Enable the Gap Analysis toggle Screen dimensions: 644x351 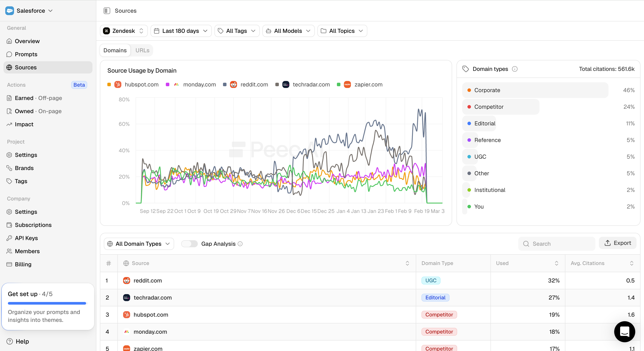coord(189,244)
